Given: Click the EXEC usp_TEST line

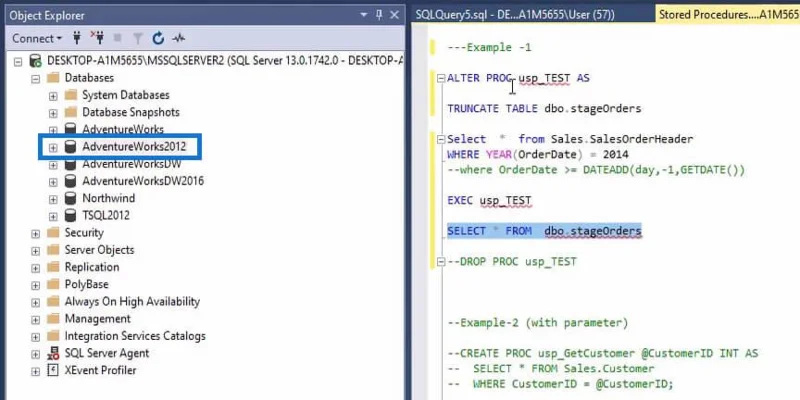Looking at the screenshot, I should (489, 201).
